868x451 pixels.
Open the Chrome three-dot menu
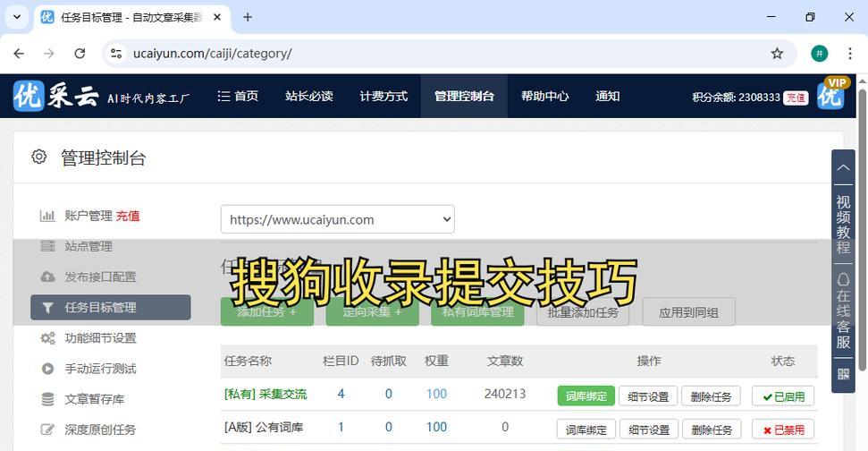tap(850, 53)
